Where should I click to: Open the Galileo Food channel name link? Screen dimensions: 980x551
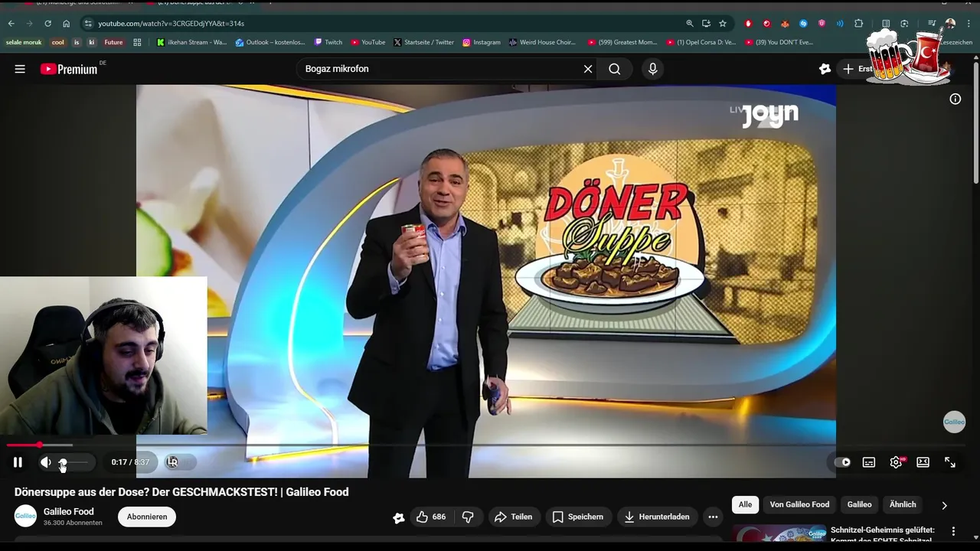[69, 511]
